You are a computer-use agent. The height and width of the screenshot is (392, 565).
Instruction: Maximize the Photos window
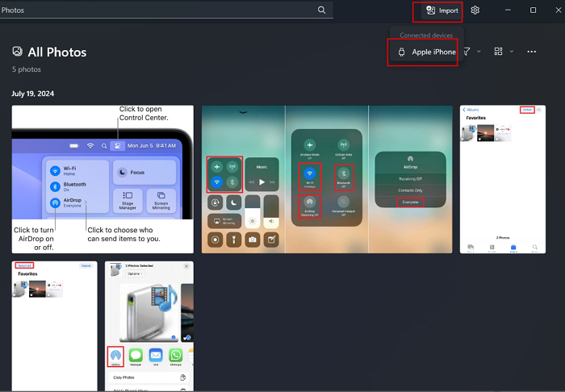click(533, 10)
